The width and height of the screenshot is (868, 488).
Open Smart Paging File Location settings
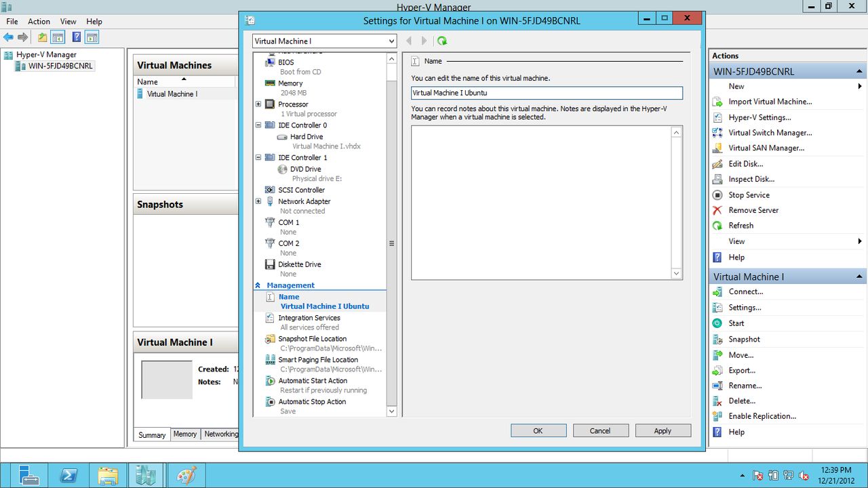click(317, 360)
